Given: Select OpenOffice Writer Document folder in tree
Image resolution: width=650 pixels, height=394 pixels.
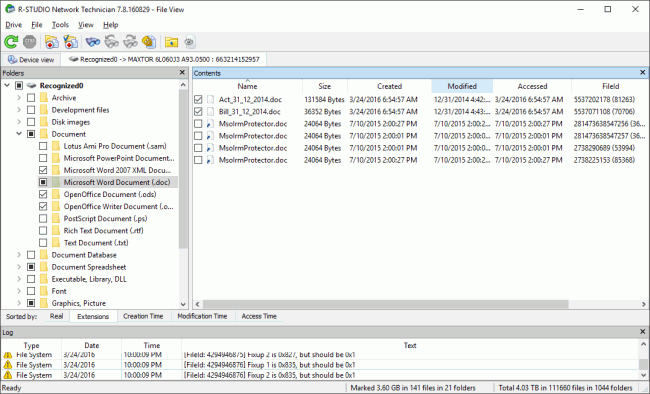Looking at the screenshot, I should (x=119, y=207).
